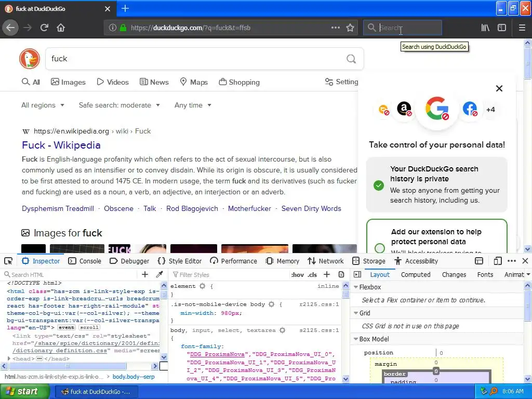Open the Images search tab
The width and height of the screenshot is (532, 399).
click(x=68, y=82)
